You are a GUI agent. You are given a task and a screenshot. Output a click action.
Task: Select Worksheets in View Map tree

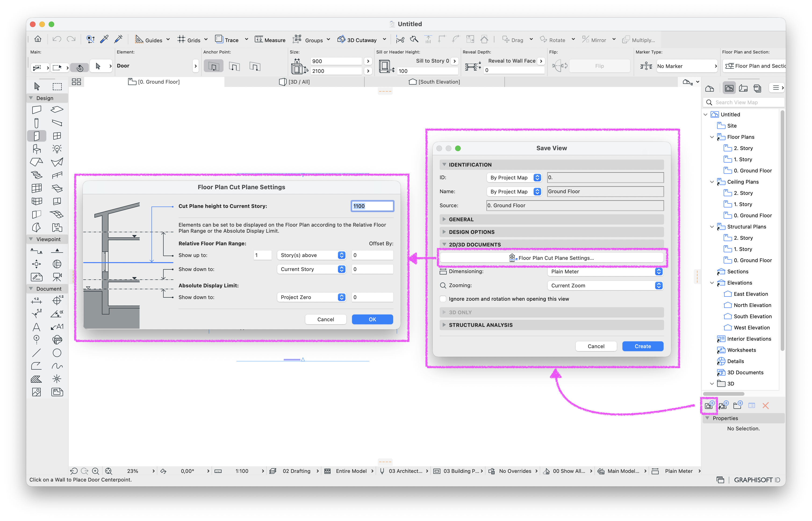[741, 350]
